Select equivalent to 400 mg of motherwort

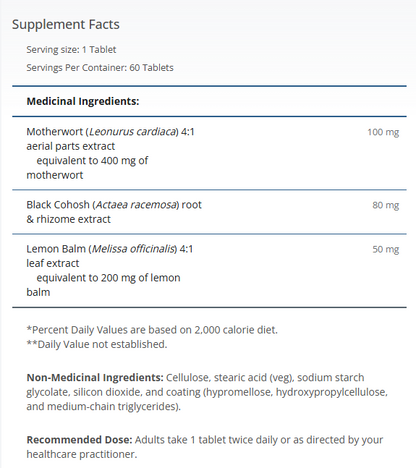(87, 168)
